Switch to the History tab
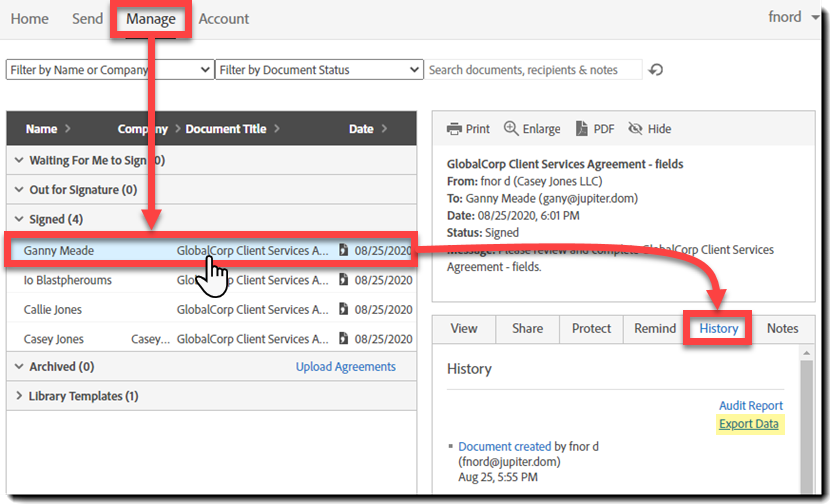 (718, 328)
